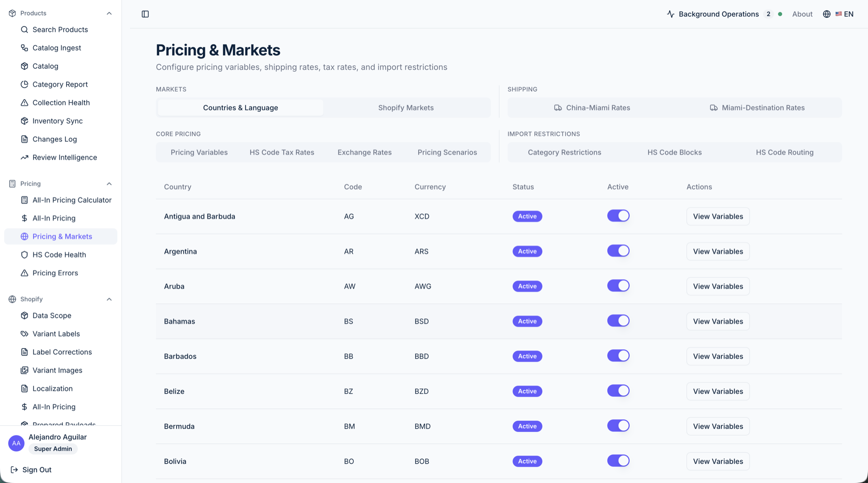Disable the Antigua and Barbuda active toggle
Viewport: 868px width, 483px height.
point(618,216)
